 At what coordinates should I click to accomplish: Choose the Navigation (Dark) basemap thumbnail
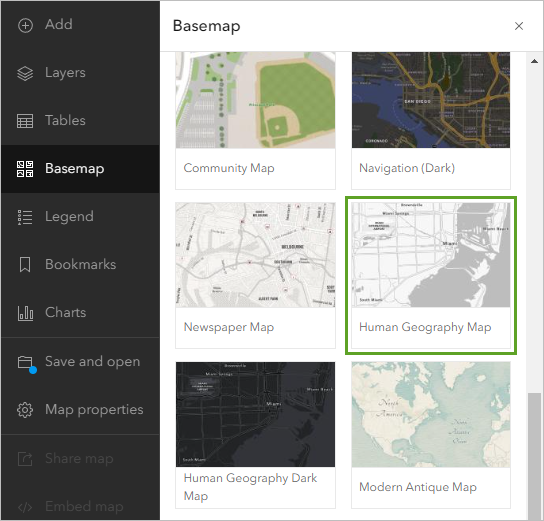tap(431, 100)
